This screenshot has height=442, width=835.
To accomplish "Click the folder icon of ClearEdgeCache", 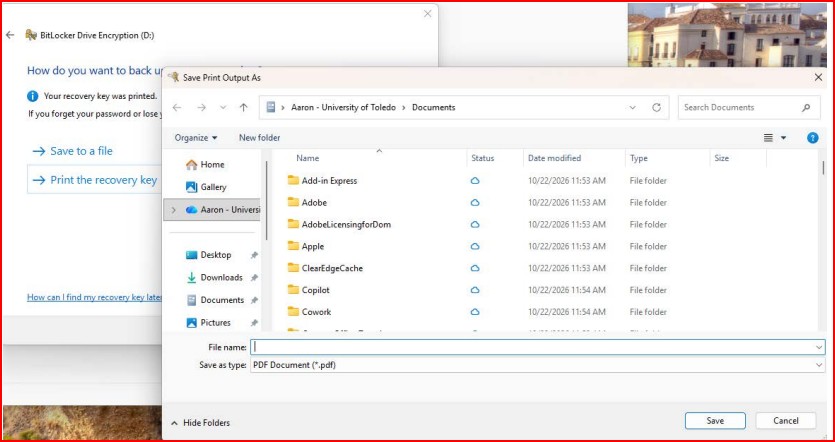I will pyautogui.click(x=293, y=268).
